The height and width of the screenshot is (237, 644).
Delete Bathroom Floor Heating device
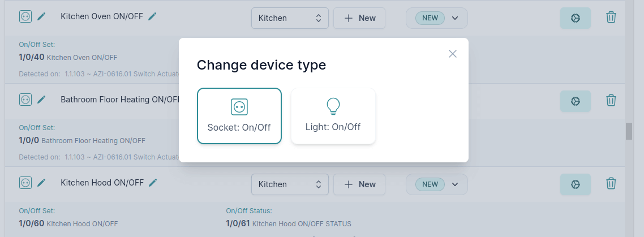(611, 101)
